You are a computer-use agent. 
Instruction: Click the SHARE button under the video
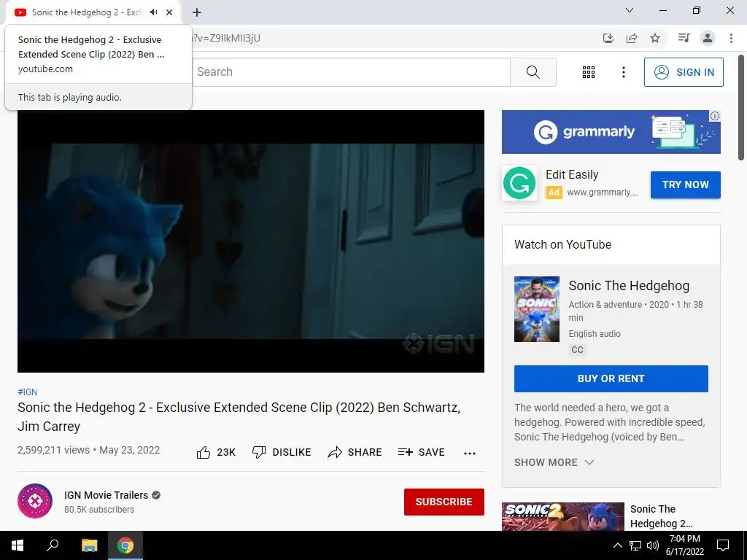pyautogui.click(x=355, y=452)
